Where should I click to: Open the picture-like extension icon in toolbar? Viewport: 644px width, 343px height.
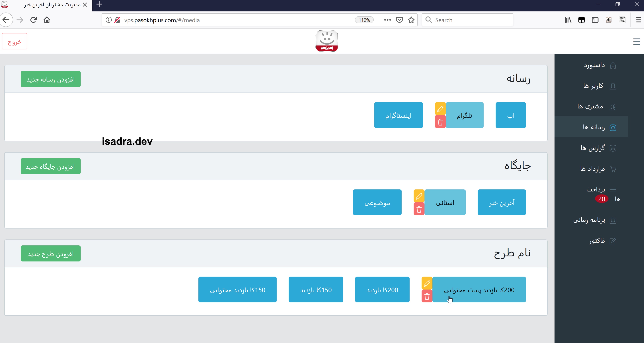tap(608, 20)
